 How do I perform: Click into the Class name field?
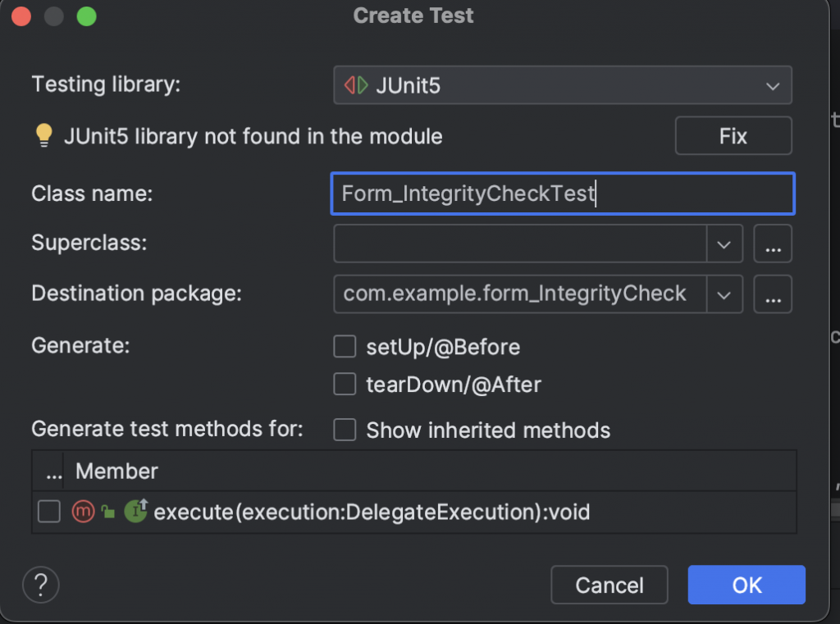[562, 194]
